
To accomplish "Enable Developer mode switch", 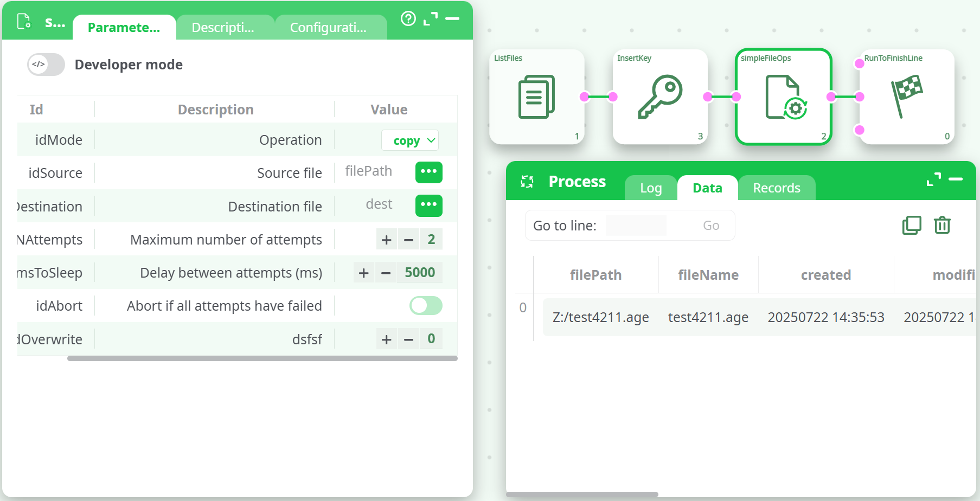I will coord(46,65).
